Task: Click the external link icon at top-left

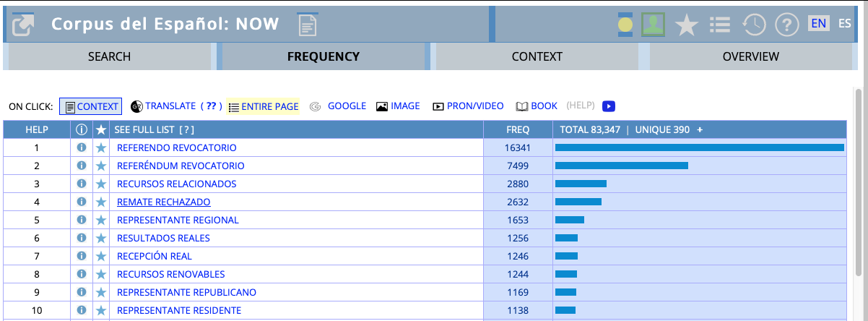Action: point(23,25)
